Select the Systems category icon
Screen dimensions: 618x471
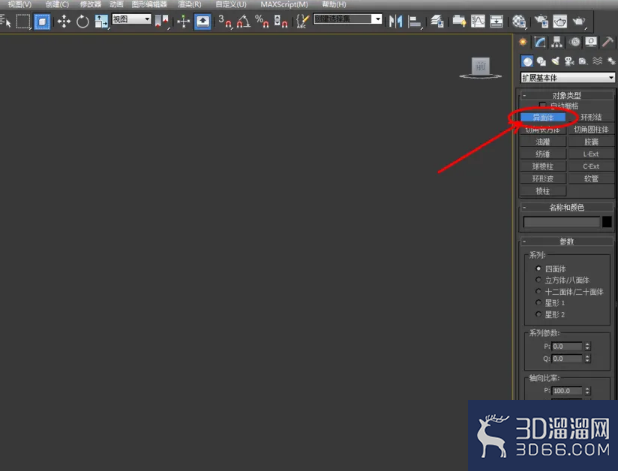point(611,61)
